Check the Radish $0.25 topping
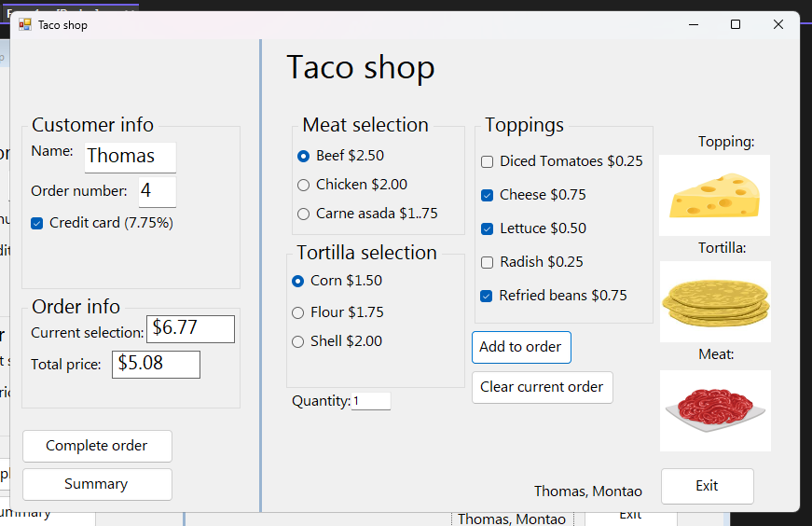Image resolution: width=812 pixels, height=526 pixels. pos(488,262)
